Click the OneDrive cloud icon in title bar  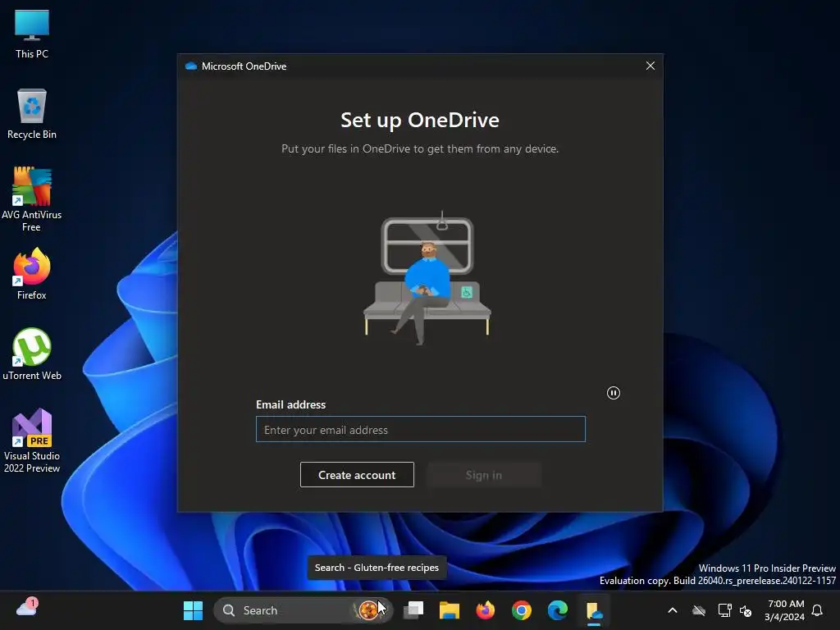190,66
